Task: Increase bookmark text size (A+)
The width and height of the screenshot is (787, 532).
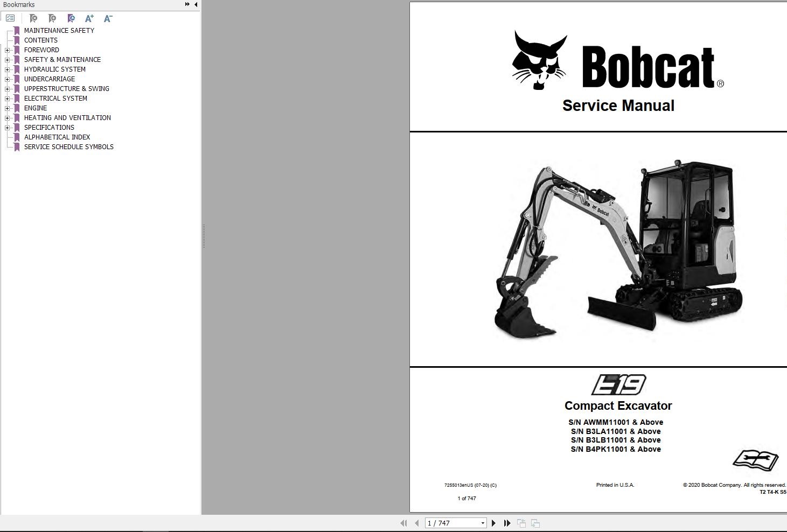Action: (x=89, y=18)
